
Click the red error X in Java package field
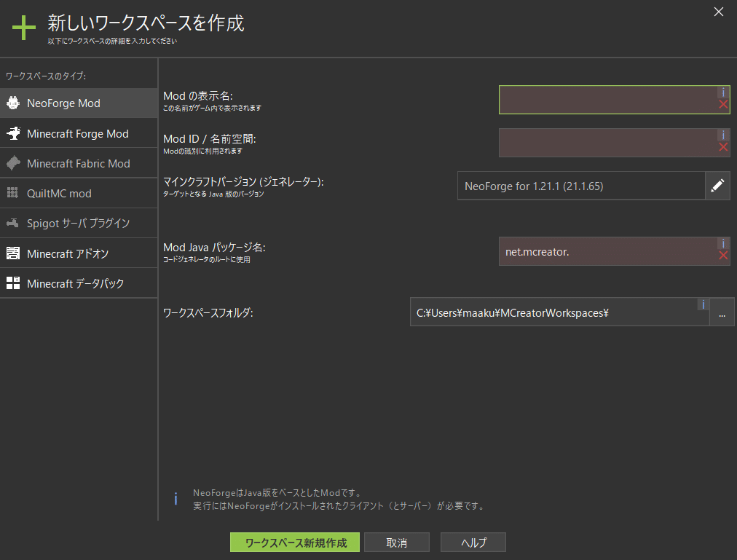(x=723, y=256)
